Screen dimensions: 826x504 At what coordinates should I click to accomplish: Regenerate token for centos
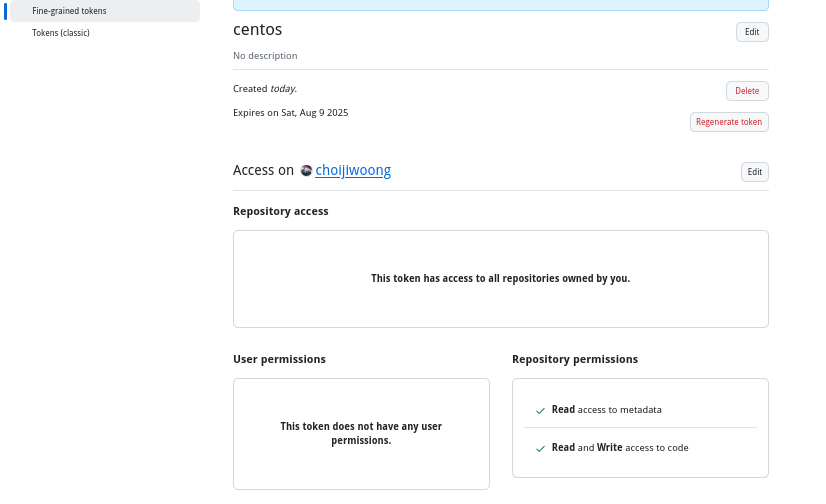(729, 122)
